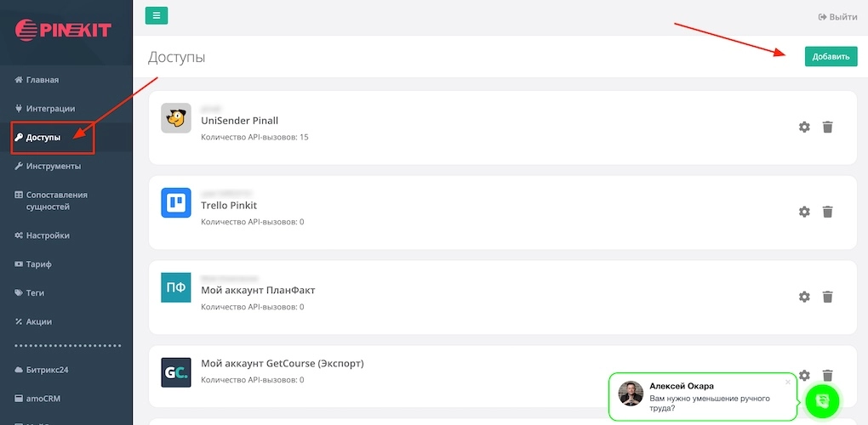Delete the Trello Pinkit access

[827, 212]
